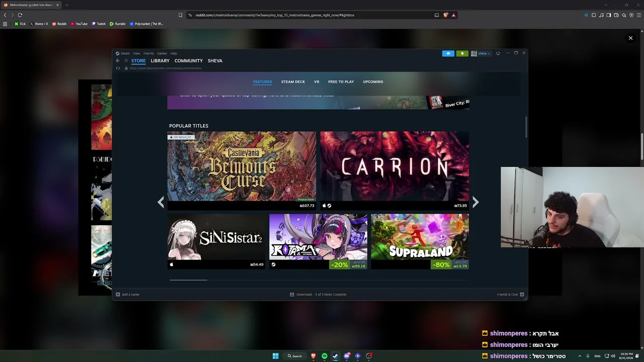644x362 pixels.
Task: Open the Games menu in Steam
Action: coord(162,53)
